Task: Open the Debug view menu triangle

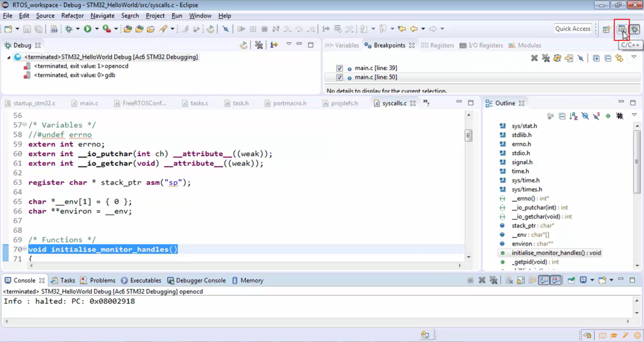Action: [289, 44]
